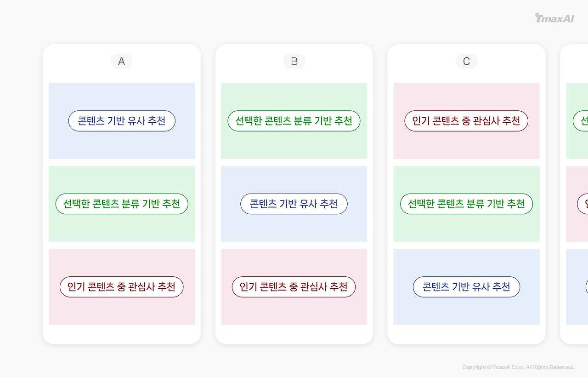This screenshot has height=377, width=588.
Task: Click the circular A label on the first card
Action: coord(121,61)
